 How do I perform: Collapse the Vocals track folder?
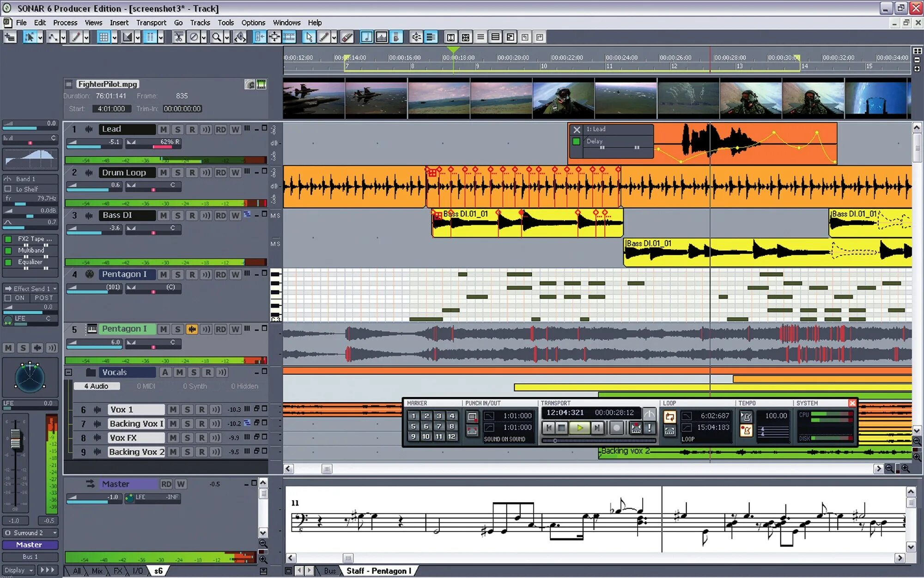coord(68,372)
